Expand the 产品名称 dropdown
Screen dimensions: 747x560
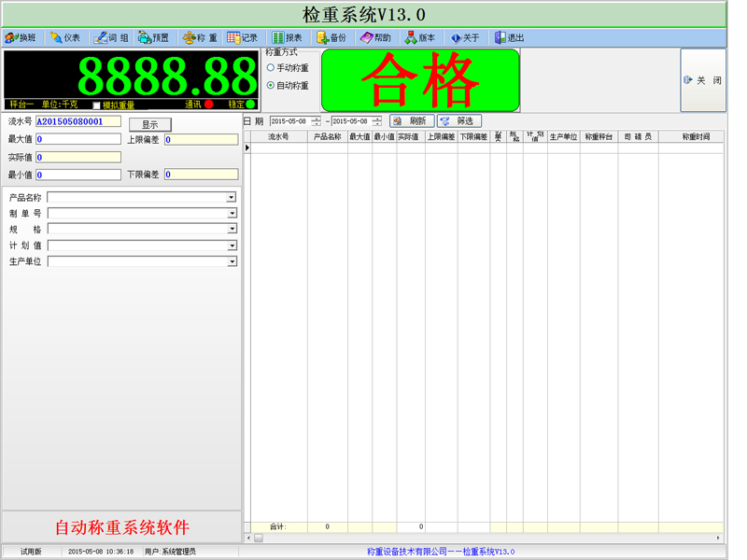(x=232, y=197)
